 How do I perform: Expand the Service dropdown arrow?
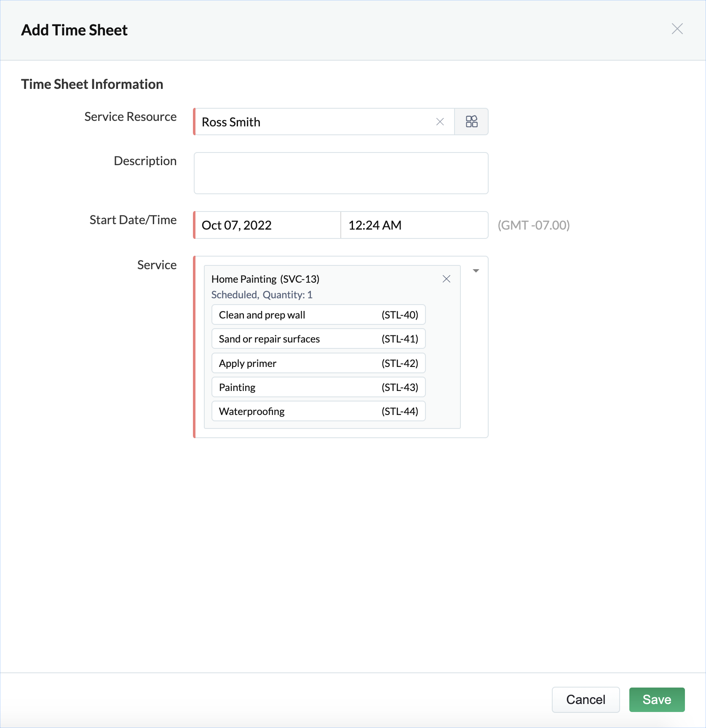pos(476,271)
